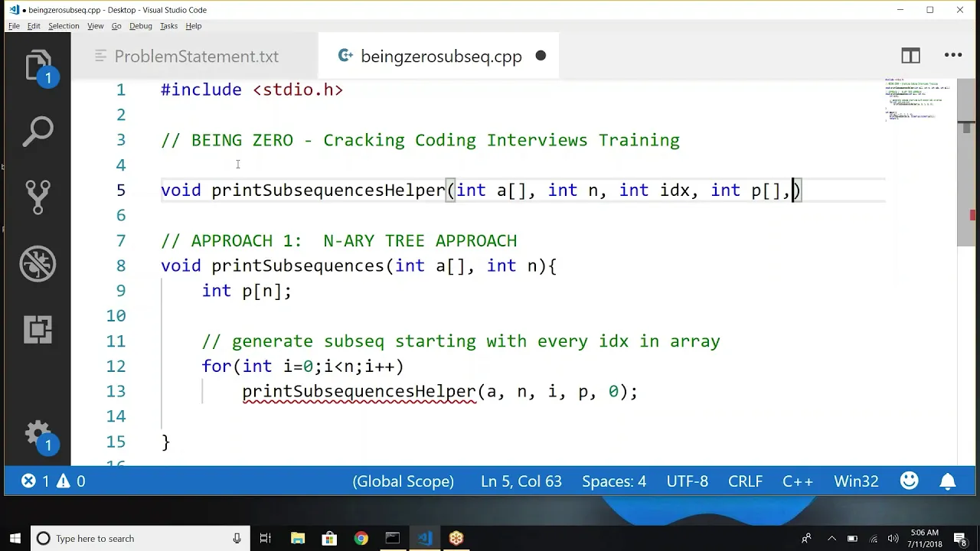Open the Debug view in activity bar

pos(38,264)
